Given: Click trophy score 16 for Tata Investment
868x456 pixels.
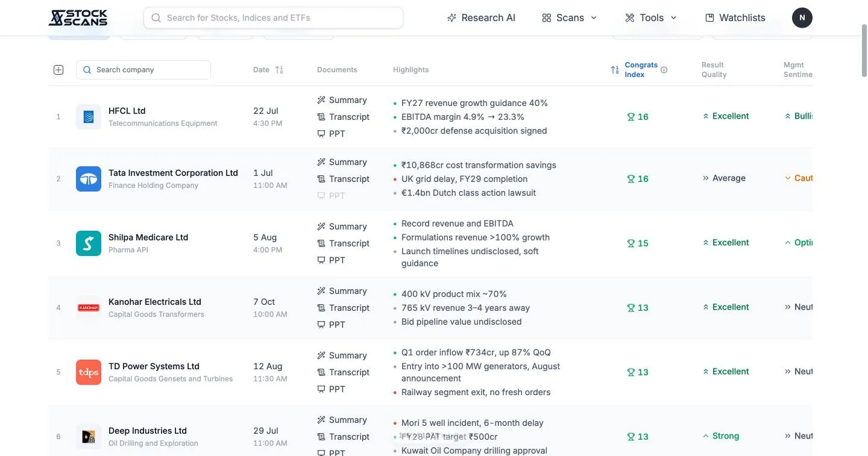Looking at the screenshot, I should (638, 179).
